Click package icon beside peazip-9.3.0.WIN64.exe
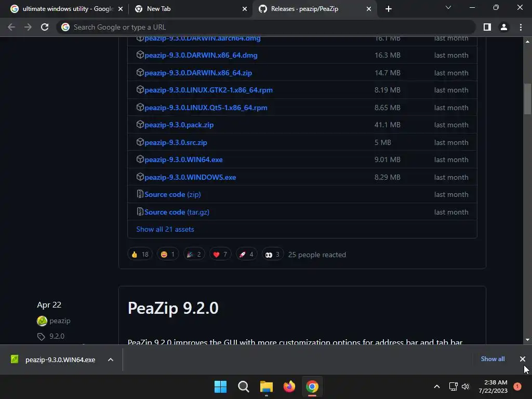The image size is (532, 399). point(140,159)
